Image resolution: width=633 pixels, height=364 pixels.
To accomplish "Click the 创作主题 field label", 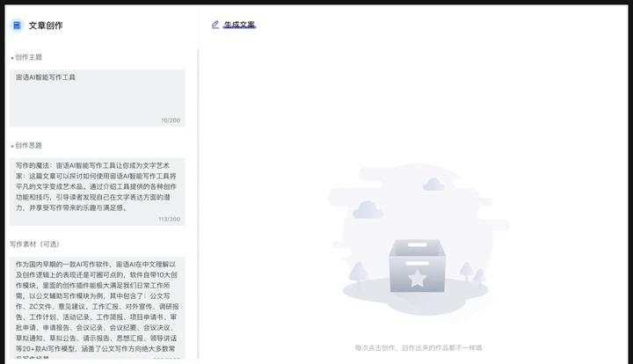I will (x=28, y=57).
